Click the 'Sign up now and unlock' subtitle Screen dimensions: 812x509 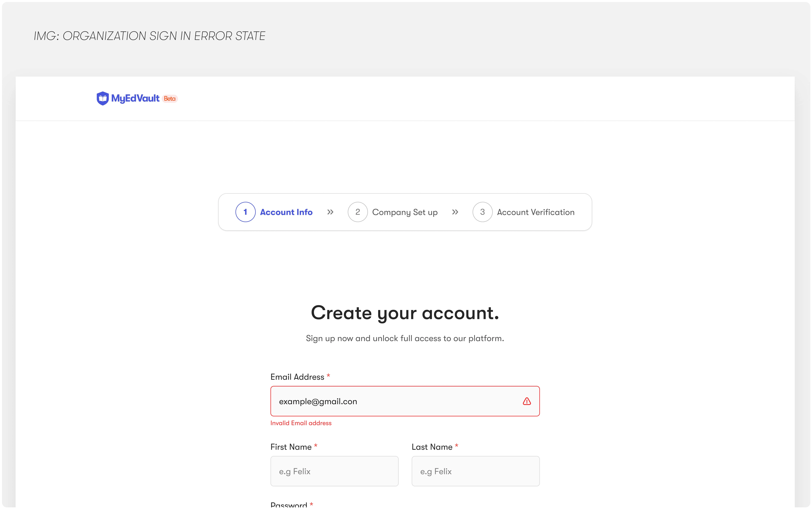coord(405,339)
